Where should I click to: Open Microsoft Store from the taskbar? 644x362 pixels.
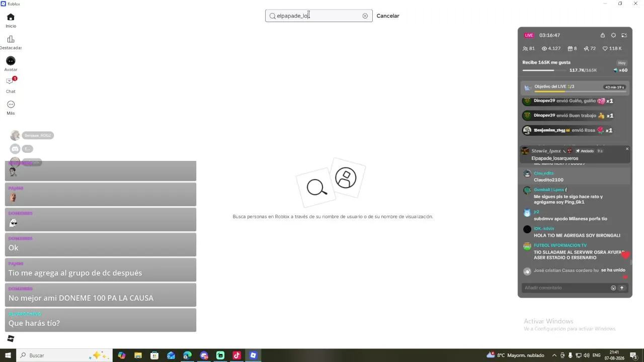coord(154,355)
